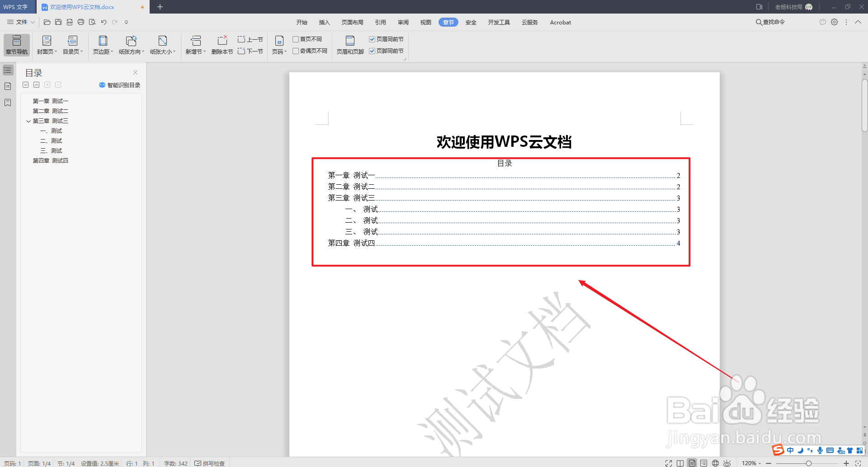The width and height of the screenshot is (868, 467).
Task: Click the 智能识别目录 smart recognition button
Action: click(119, 85)
